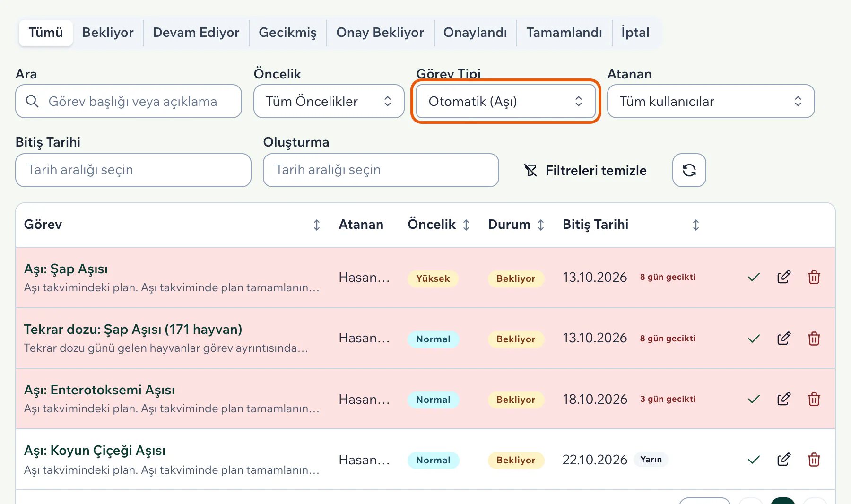Mark Koyun Çiçeği Aşısı task complete
The width and height of the screenshot is (851, 504).
tap(754, 460)
